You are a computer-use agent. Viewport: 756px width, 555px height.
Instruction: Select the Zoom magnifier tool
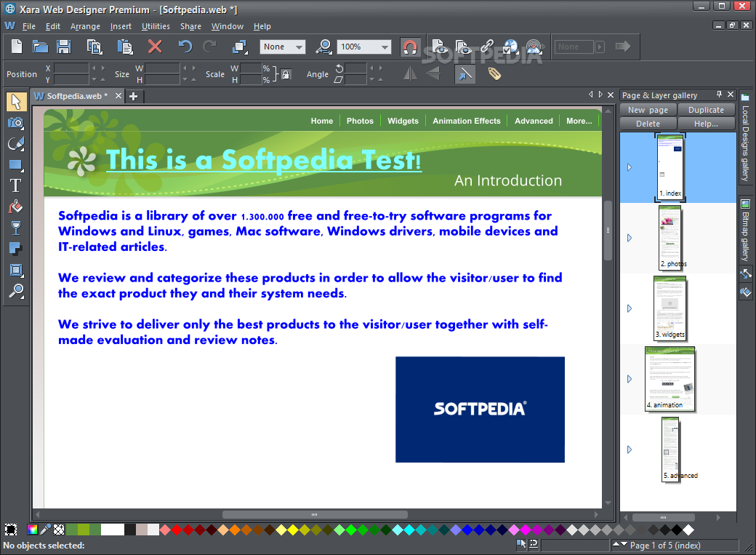[x=16, y=292]
